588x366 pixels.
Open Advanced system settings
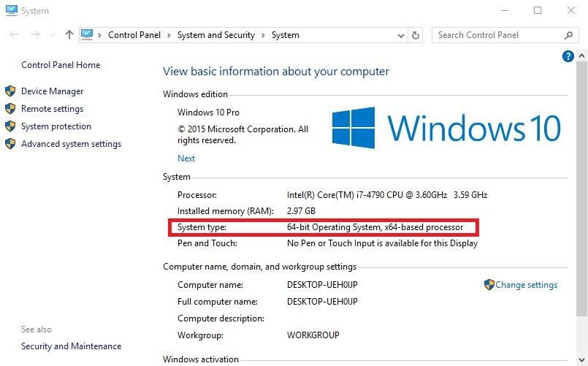(72, 144)
